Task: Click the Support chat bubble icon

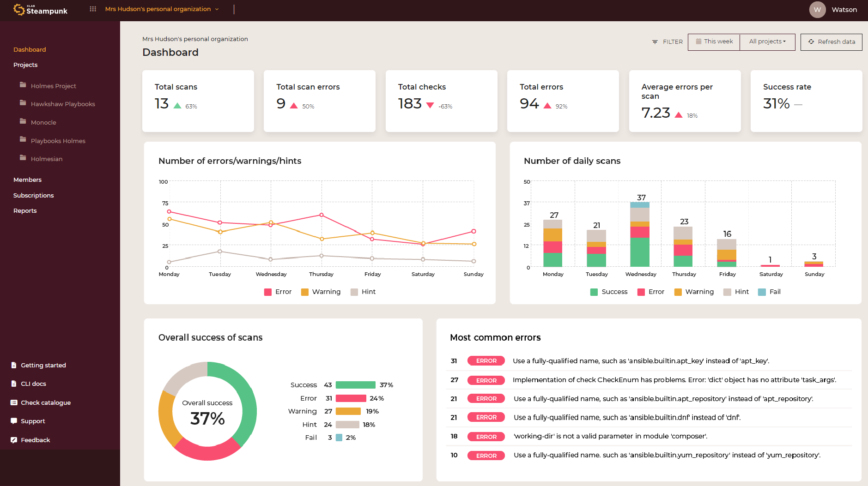Action: [14, 421]
